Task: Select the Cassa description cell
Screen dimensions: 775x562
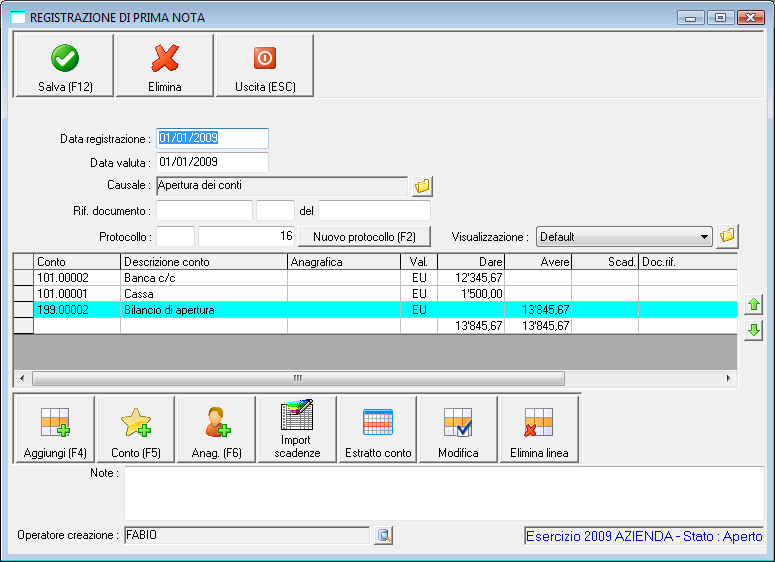Action: pos(204,294)
